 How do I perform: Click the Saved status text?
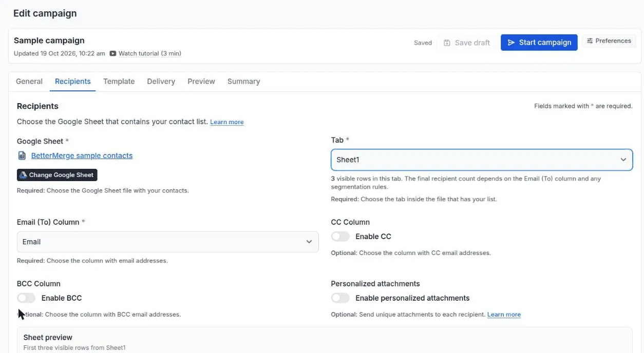pyautogui.click(x=423, y=43)
